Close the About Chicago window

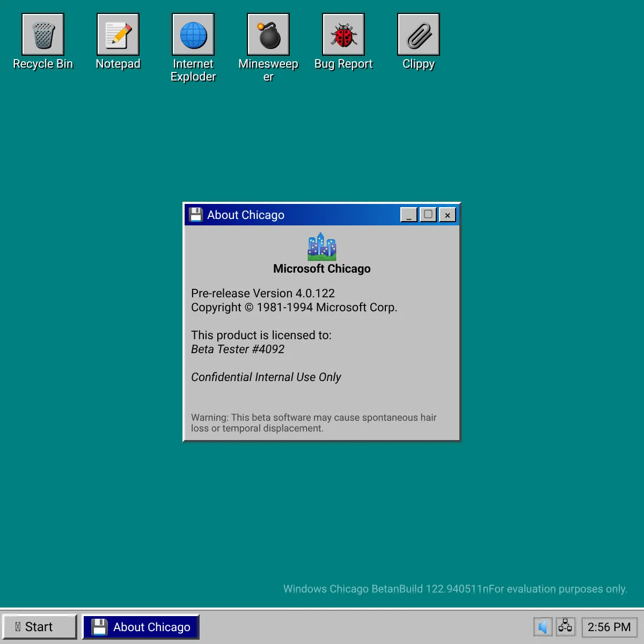point(448,215)
